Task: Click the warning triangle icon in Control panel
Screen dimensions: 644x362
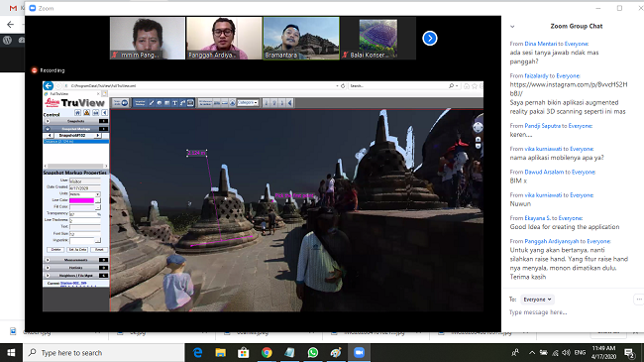Action: click(x=86, y=113)
